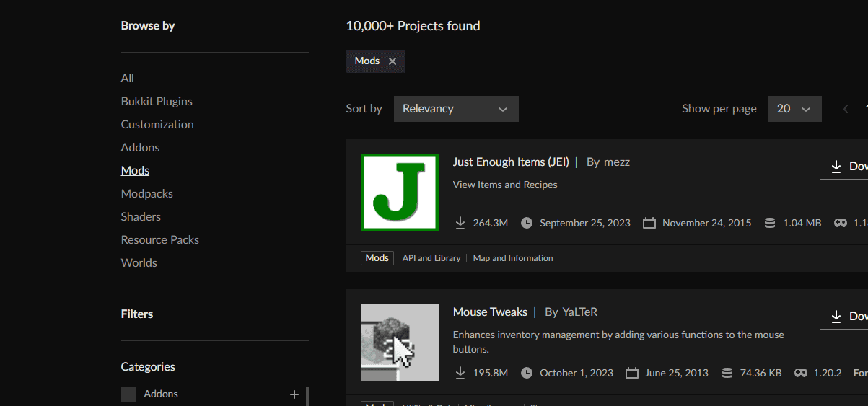This screenshot has height=406, width=868.
Task: Click the game version controller icon for Mouse Tweaks
Action: pos(800,373)
